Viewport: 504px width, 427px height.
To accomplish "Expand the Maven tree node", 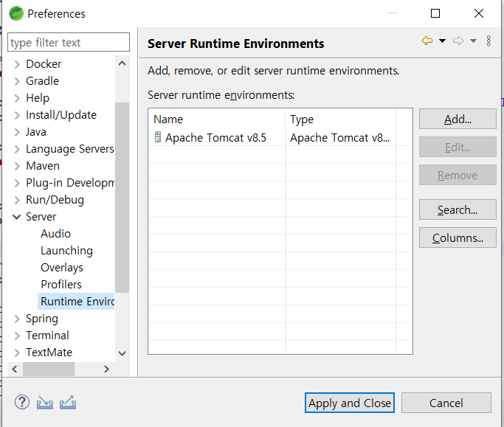I will [17, 166].
